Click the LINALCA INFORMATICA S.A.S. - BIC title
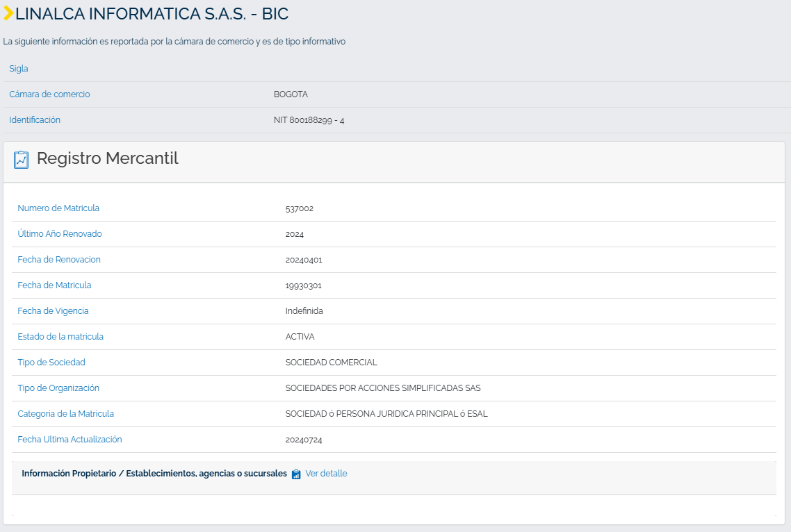Screen dimensions: 791x532 (152, 14)
